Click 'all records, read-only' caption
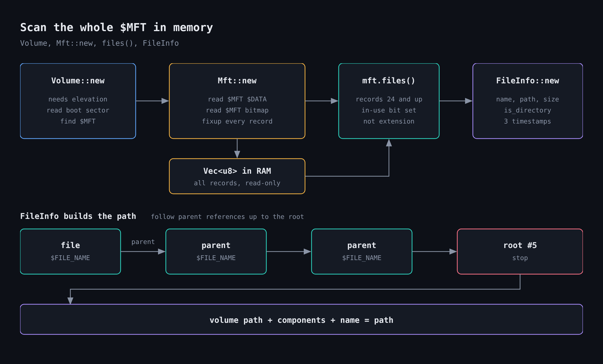The image size is (603, 364). [x=237, y=183]
